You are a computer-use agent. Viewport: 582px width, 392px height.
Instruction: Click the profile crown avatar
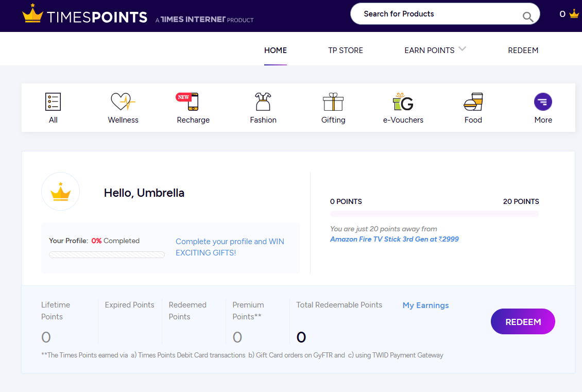[60, 192]
